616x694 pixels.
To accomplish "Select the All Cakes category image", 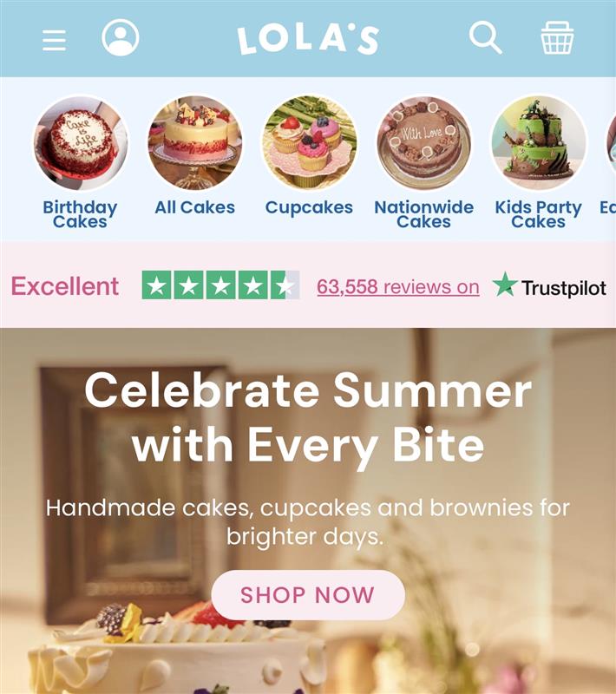I will [x=194, y=143].
